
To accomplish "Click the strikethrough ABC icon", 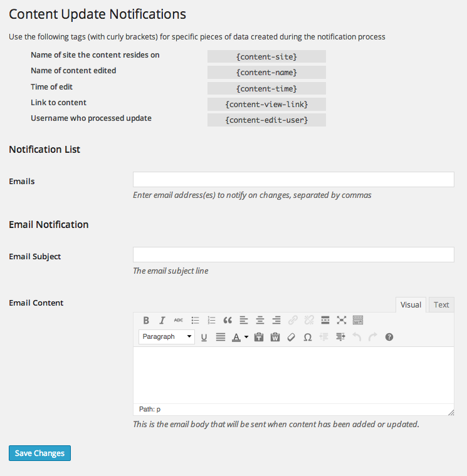I will (179, 320).
